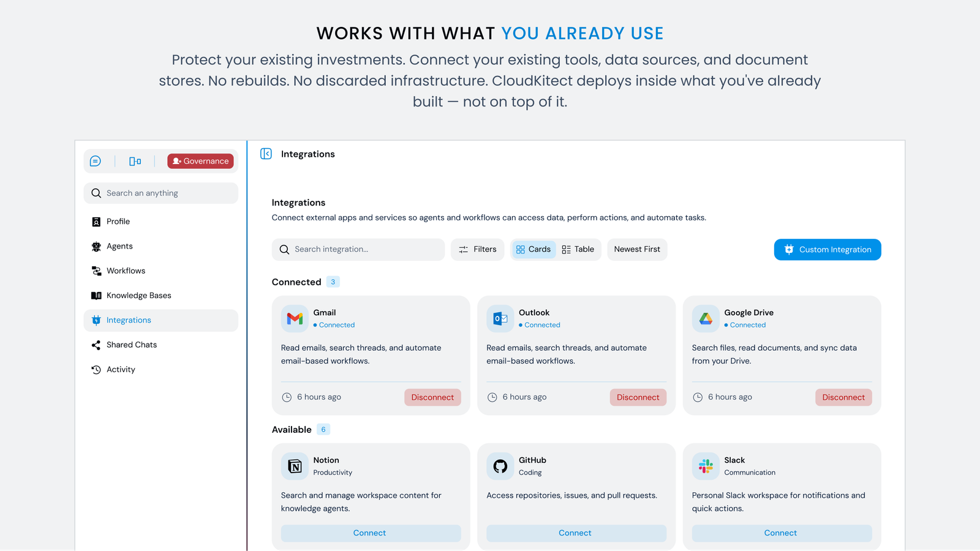The width and height of the screenshot is (980, 551).
Task: Click the Slack logo icon
Action: click(x=706, y=467)
